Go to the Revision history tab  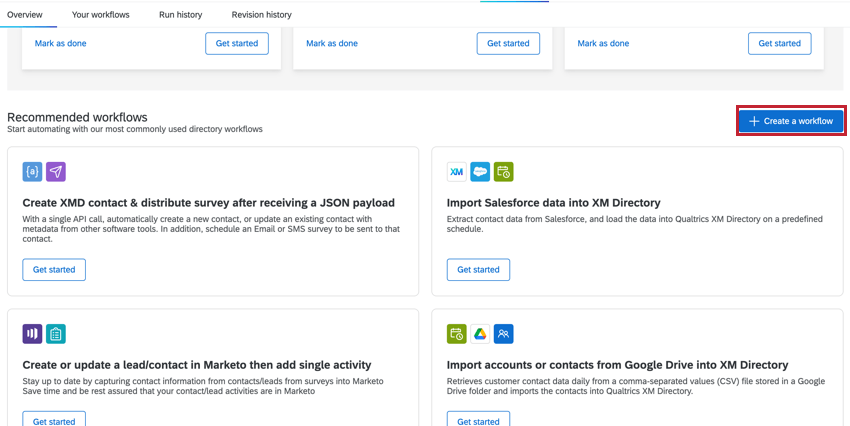pyautogui.click(x=261, y=15)
